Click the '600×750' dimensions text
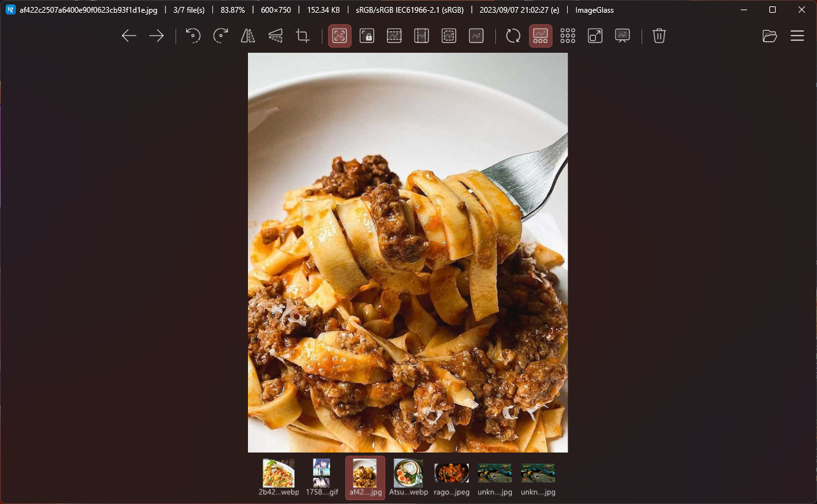 point(276,10)
